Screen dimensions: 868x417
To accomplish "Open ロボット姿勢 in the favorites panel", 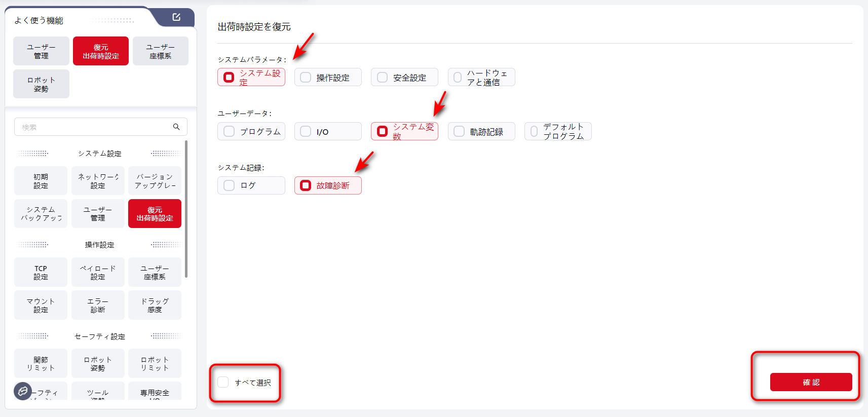I will [41, 84].
